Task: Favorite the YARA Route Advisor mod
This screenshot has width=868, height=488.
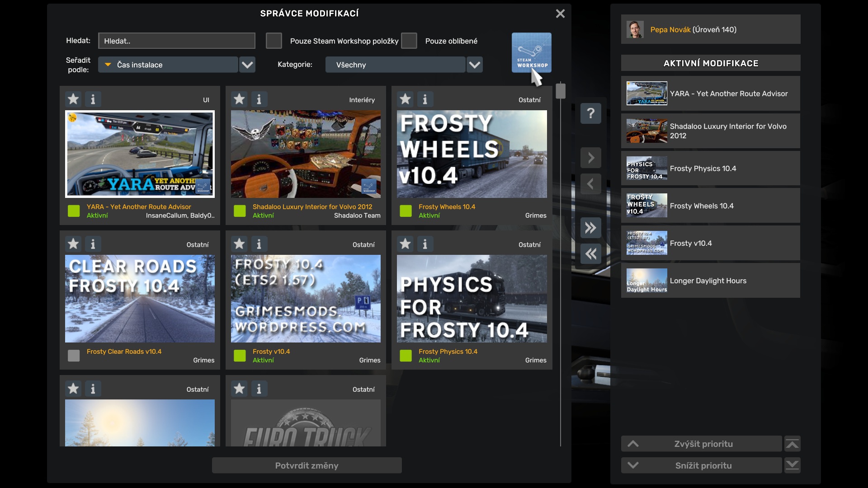Action: tap(73, 99)
